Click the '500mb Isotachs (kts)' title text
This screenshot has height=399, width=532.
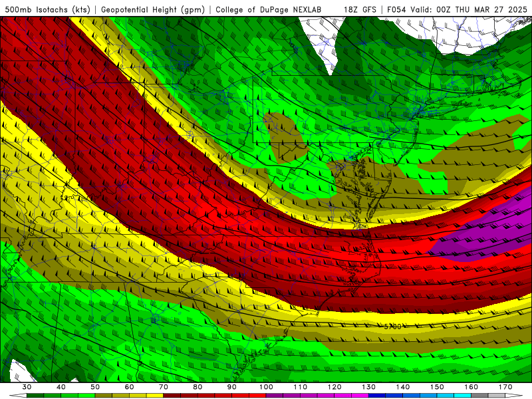point(47,9)
